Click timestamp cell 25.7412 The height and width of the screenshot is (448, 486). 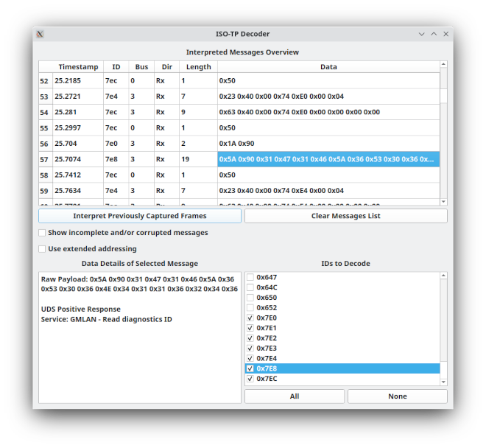(78, 175)
